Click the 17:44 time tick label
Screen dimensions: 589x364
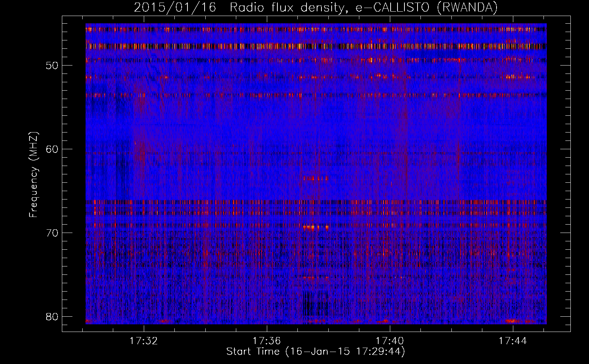513,341
